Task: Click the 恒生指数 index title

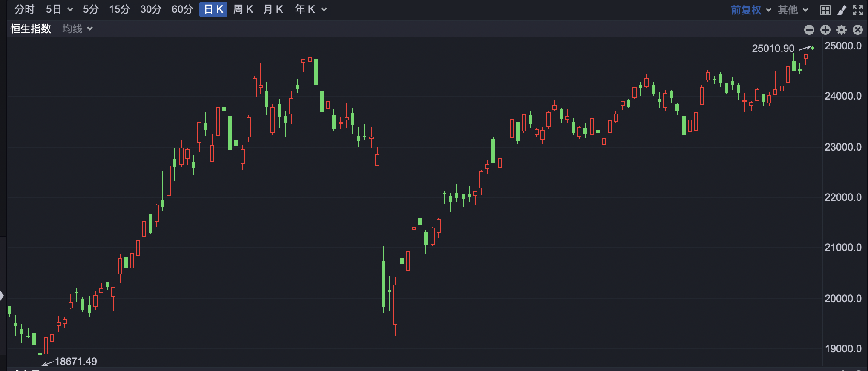Action: coord(31,29)
